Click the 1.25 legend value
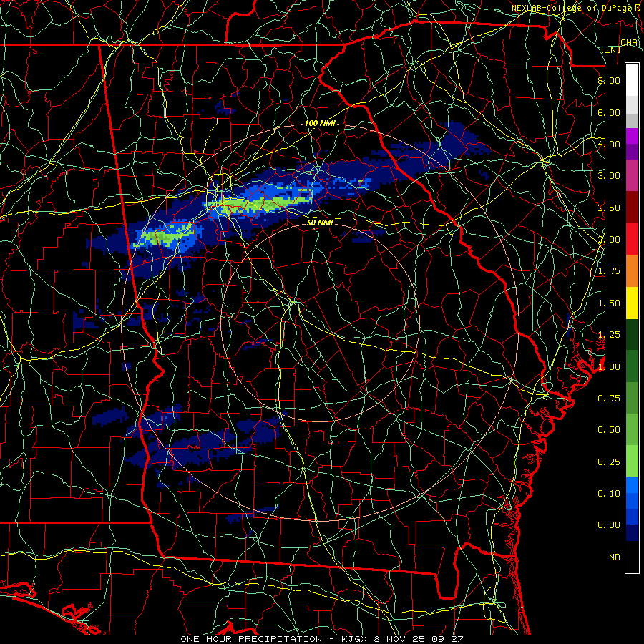 point(609,335)
